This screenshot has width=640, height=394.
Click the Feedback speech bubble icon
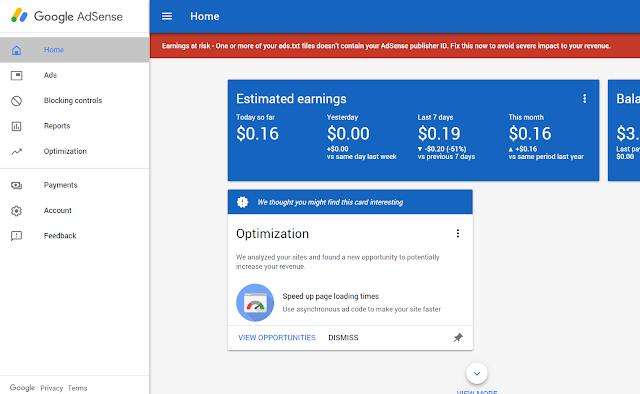pyautogui.click(x=16, y=236)
